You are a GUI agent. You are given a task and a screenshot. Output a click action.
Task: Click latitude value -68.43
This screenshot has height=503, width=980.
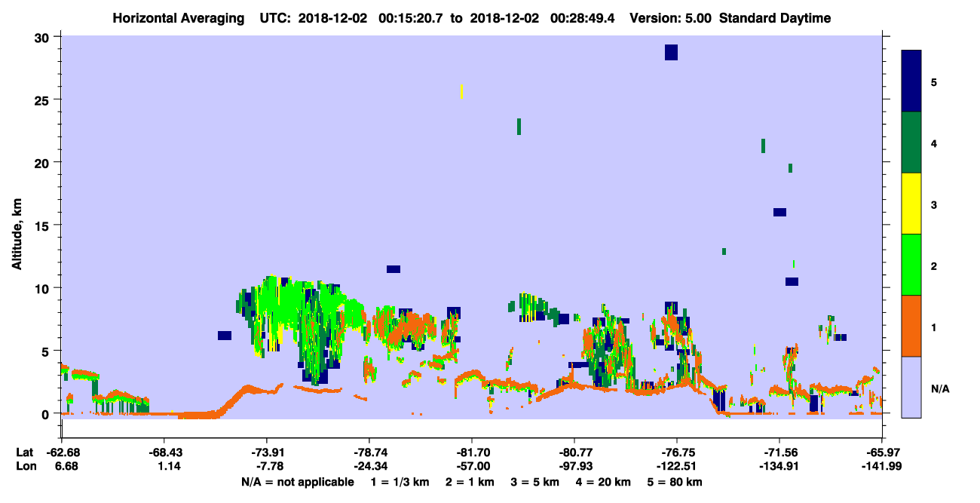click(165, 452)
